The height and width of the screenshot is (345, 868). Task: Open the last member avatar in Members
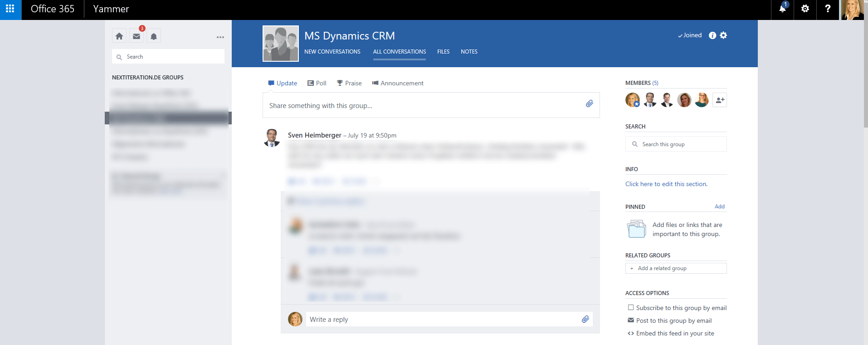coord(702,100)
